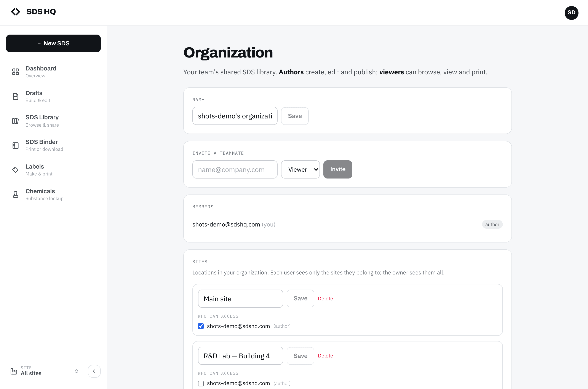Save the organization name

294,116
